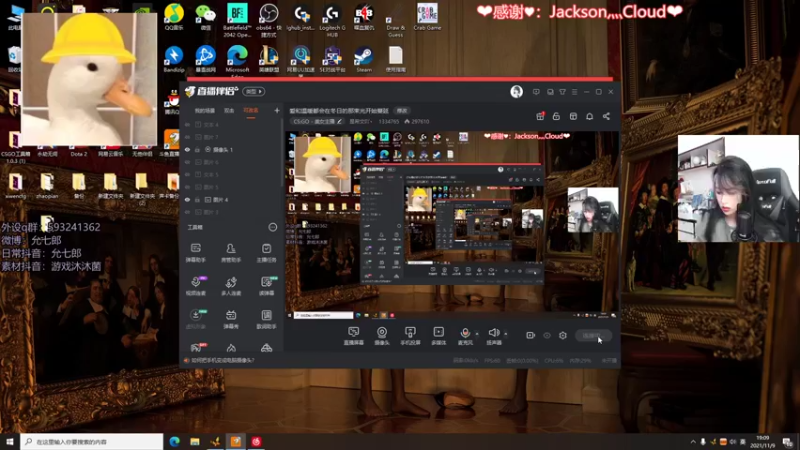Toggle lock on 摄像头 1 source
This screenshot has width=800, height=450.
[197, 149]
